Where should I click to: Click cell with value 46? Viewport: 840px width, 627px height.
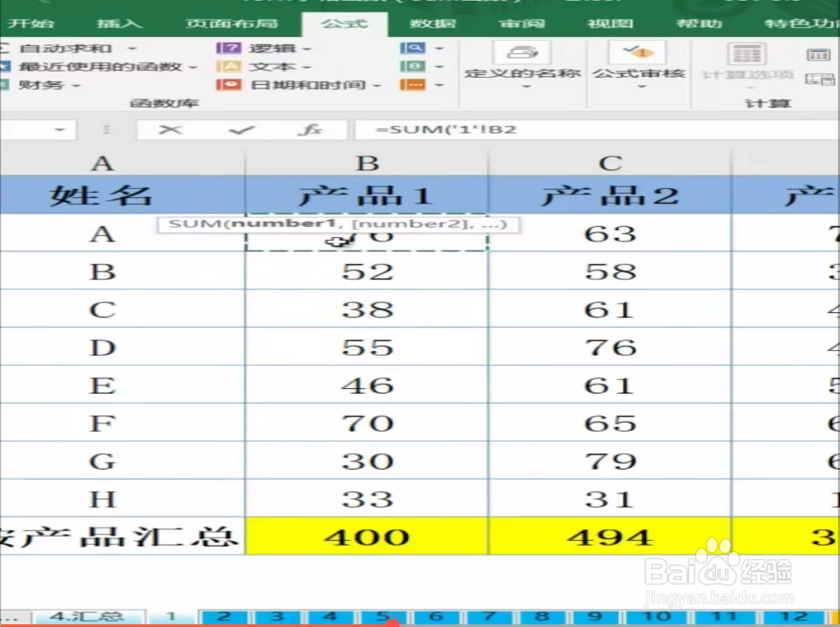pyautogui.click(x=367, y=385)
